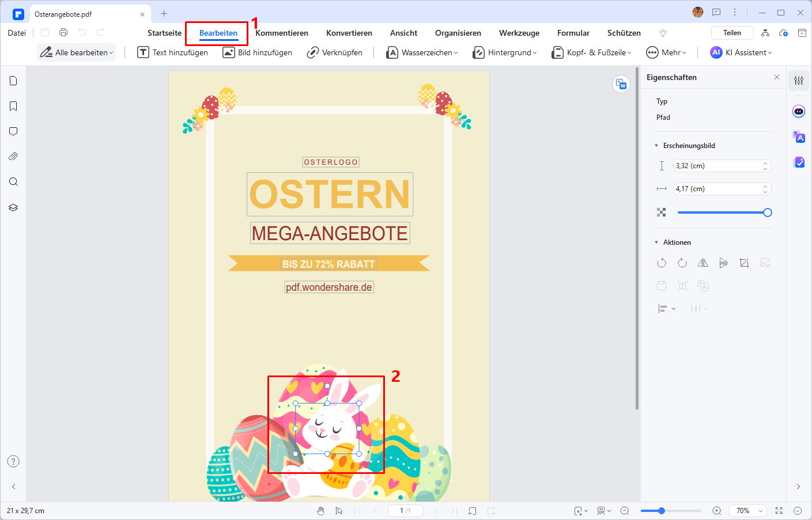Viewport: 812px width, 520px height.
Task: Open the 70% zoom level dropdown
Action: [x=749, y=511]
